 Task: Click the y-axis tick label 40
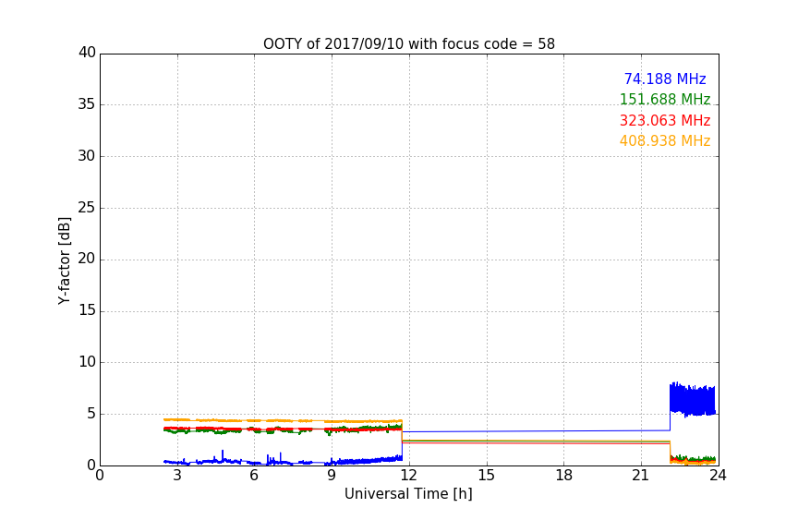(x=87, y=53)
